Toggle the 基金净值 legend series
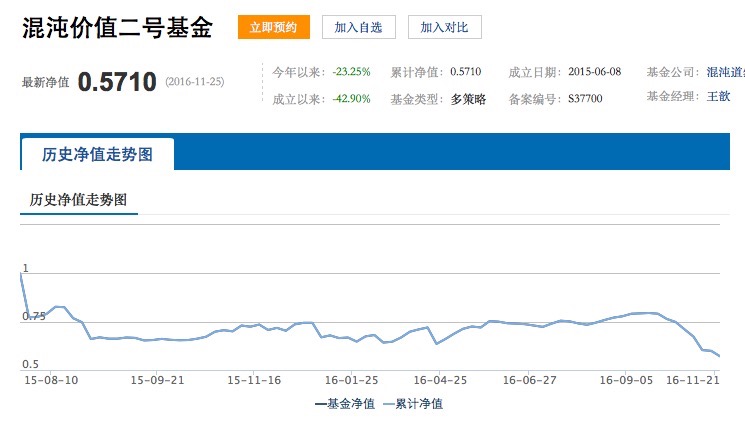745x434 pixels. pos(346,404)
